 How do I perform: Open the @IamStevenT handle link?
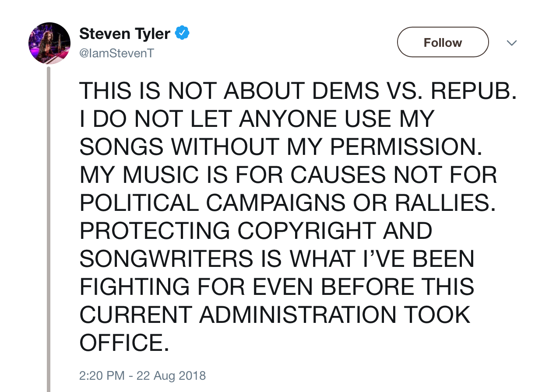pyautogui.click(x=116, y=54)
